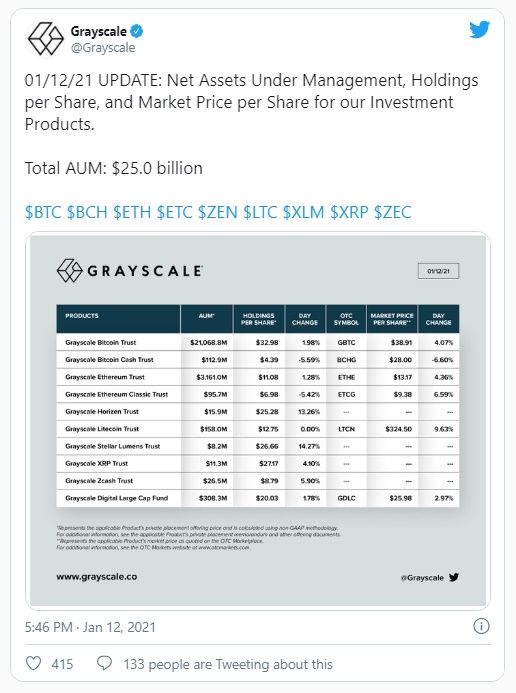The height and width of the screenshot is (693, 516).
Task: Click the reply speech bubble icon
Action: click(x=104, y=663)
